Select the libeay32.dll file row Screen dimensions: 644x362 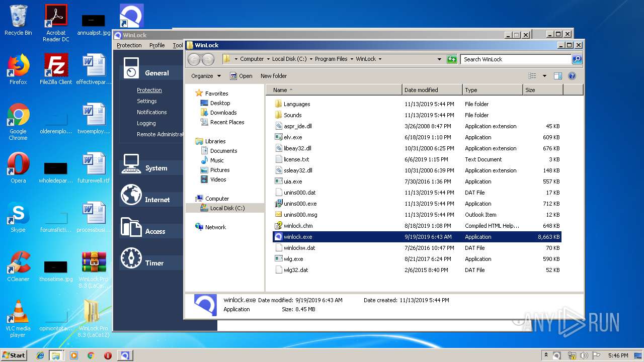417,148
